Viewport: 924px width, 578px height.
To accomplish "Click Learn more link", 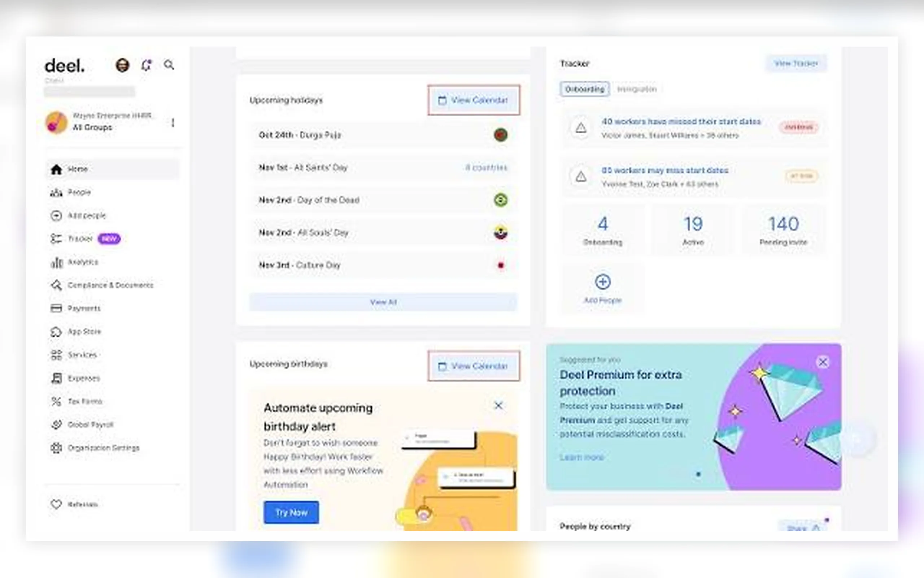I will coord(581,458).
